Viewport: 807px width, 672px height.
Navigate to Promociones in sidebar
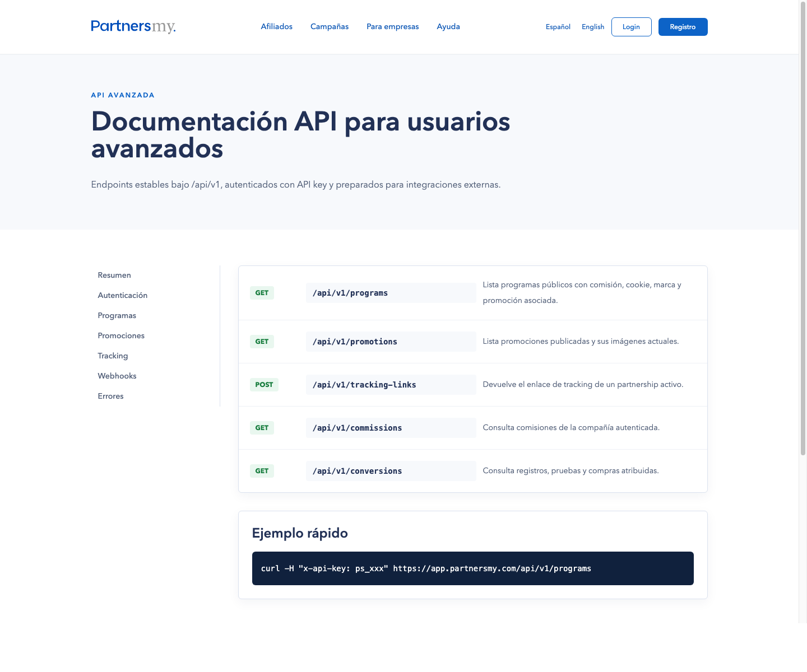pos(121,335)
